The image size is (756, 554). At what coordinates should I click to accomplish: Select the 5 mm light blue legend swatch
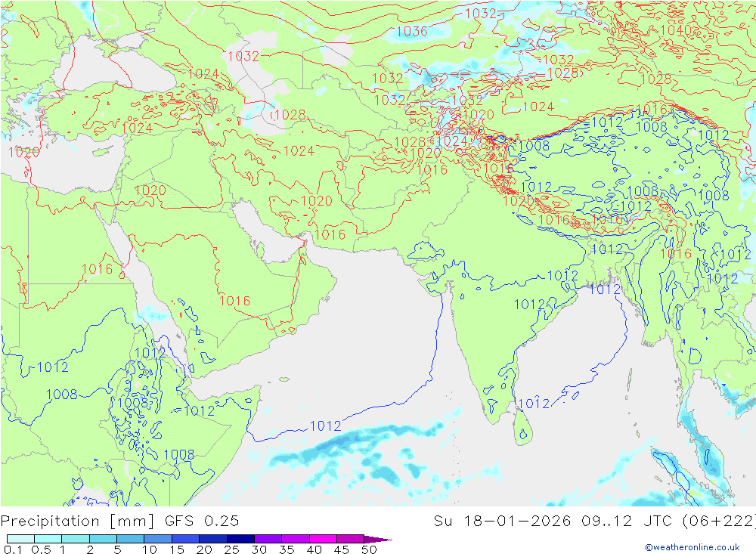[130, 539]
